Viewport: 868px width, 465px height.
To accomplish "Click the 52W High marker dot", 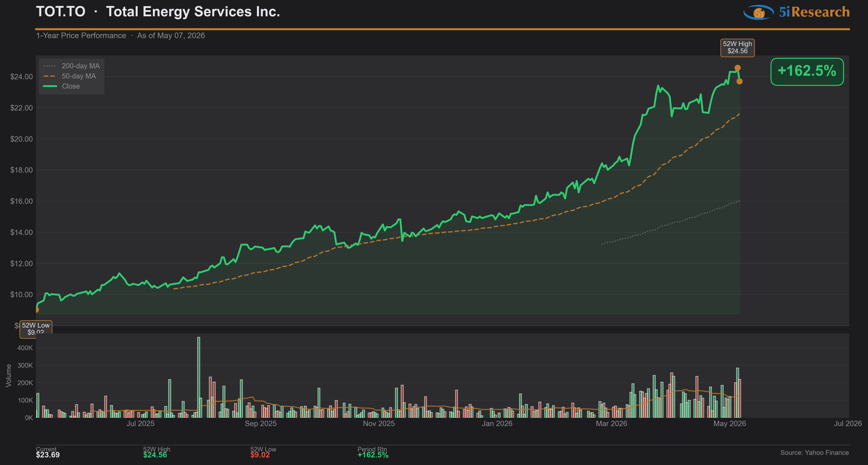I will point(737,68).
